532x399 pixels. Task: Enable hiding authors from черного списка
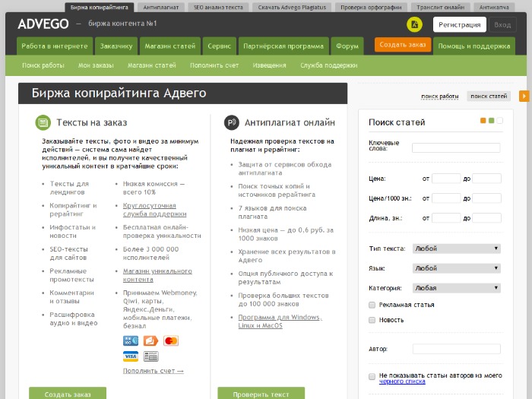(372, 376)
